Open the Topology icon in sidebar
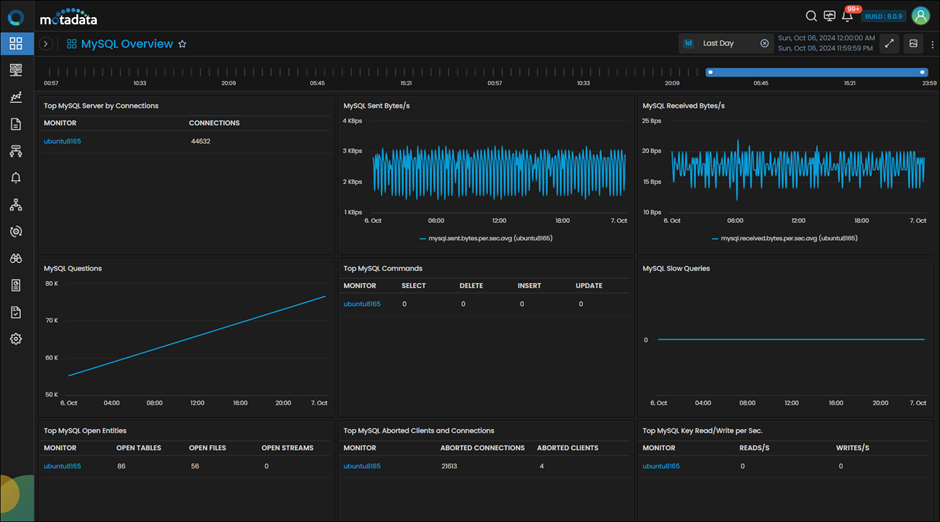The height and width of the screenshot is (522, 940). (16, 205)
